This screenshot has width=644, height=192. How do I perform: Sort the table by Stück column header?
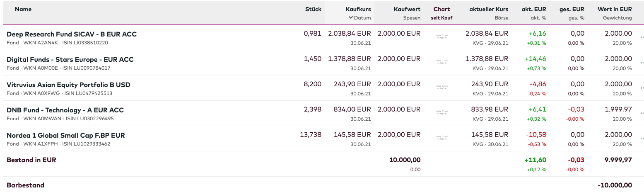[x=313, y=9]
